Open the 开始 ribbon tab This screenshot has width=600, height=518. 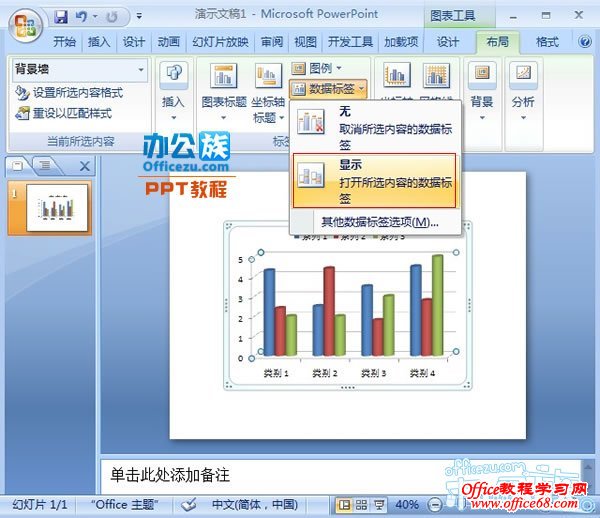point(64,41)
